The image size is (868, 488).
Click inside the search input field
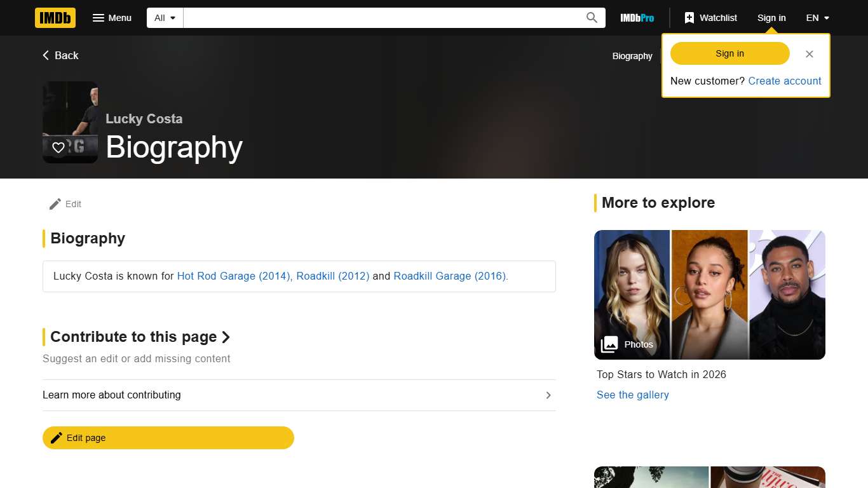pos(381,18)
